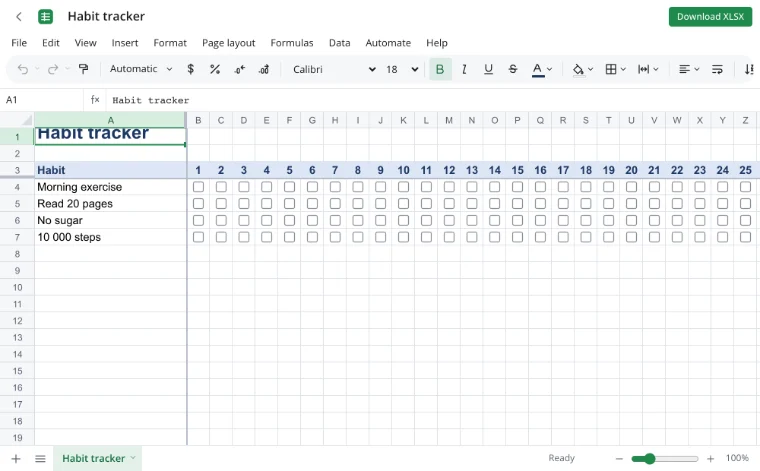Apply currency format with dollar icon
Image resolution: width=760 pixels, height=471 pixels.
190,69
